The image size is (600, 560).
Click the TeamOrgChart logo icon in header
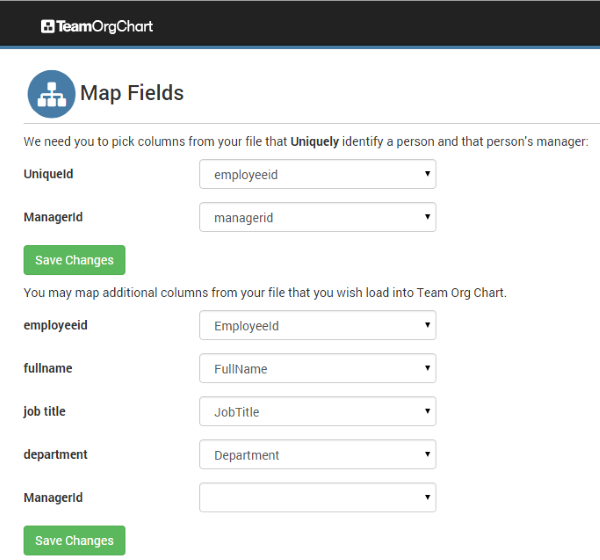(x=47, y=26)
